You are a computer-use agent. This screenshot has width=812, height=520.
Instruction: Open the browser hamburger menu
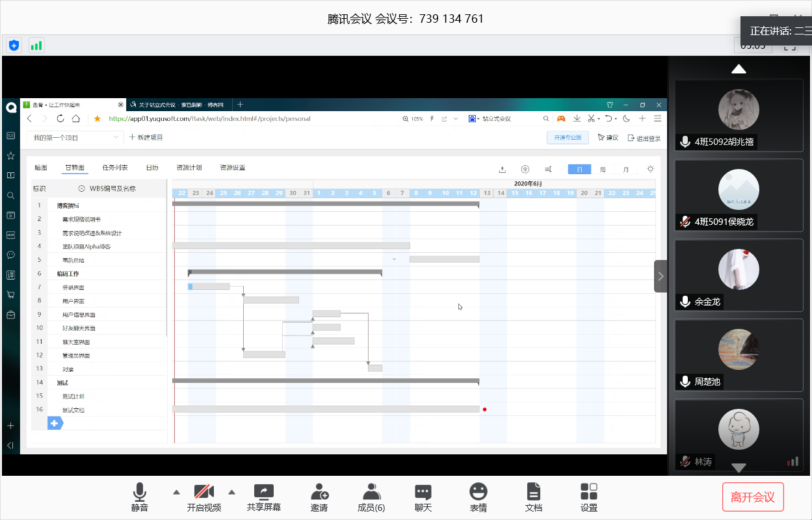click(x=657, y=118)
